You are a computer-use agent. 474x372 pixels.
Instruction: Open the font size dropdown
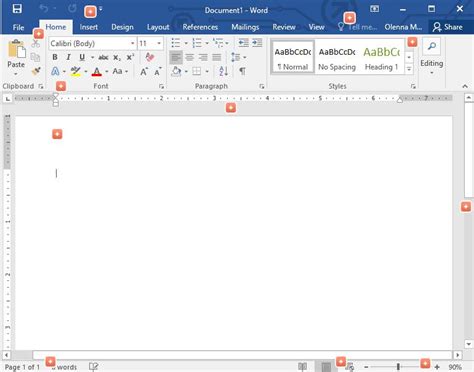pyautogui.click(x=159, y=43)
